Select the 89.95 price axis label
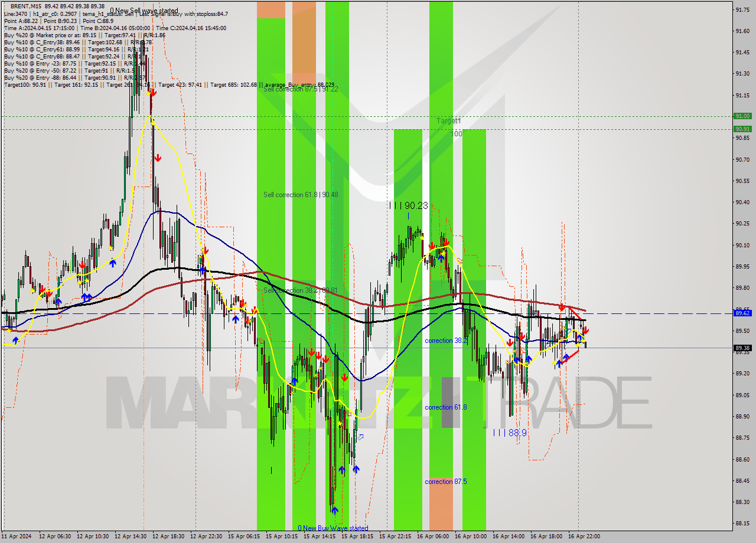Screen dimensions: 756x543 pyautogui.click(x=742, y=266)
